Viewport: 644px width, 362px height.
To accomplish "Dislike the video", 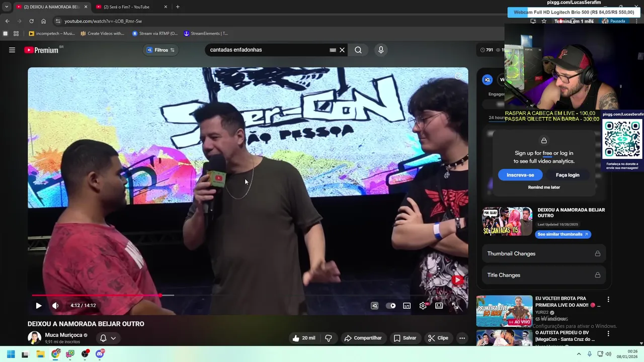I will [x=329, y=338].
